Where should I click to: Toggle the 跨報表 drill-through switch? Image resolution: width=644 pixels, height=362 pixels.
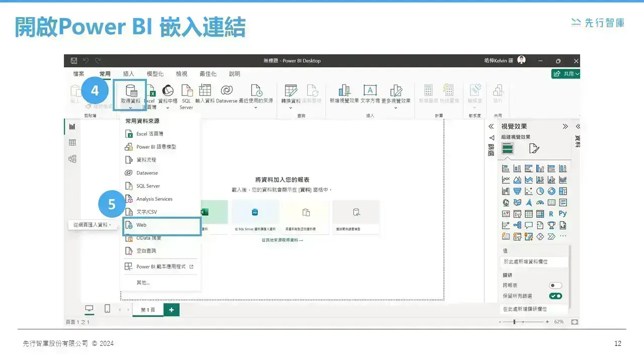click(555, 286)
